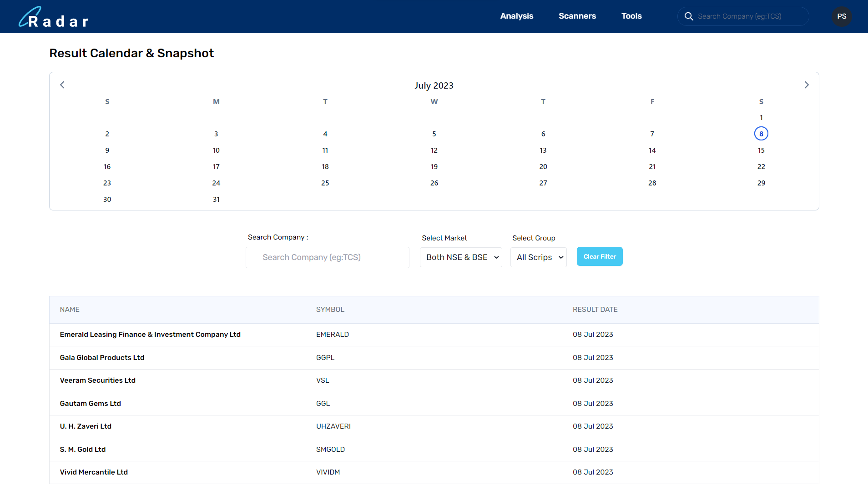Open the Scanners menu
Viewport: 868px width, 490px height.
pos(577,16)
